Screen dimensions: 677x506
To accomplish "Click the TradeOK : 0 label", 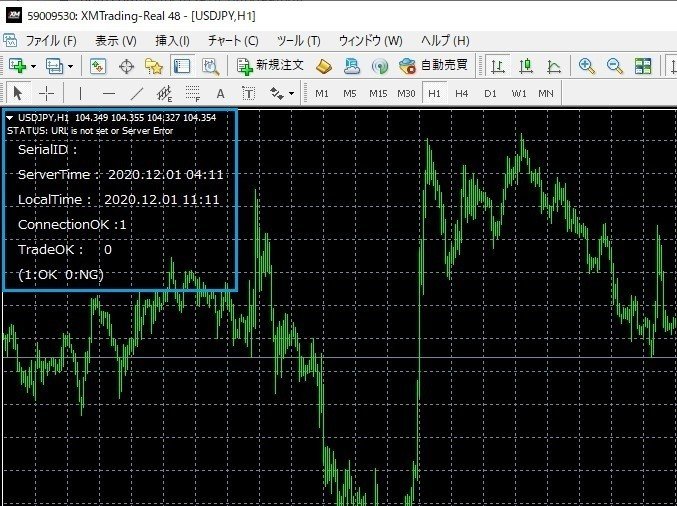I will [x=65, y=250].
